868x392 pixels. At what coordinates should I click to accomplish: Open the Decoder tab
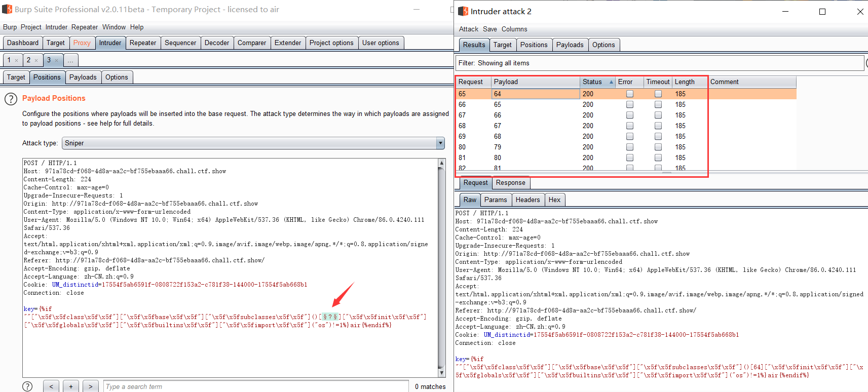click(217, 43)
